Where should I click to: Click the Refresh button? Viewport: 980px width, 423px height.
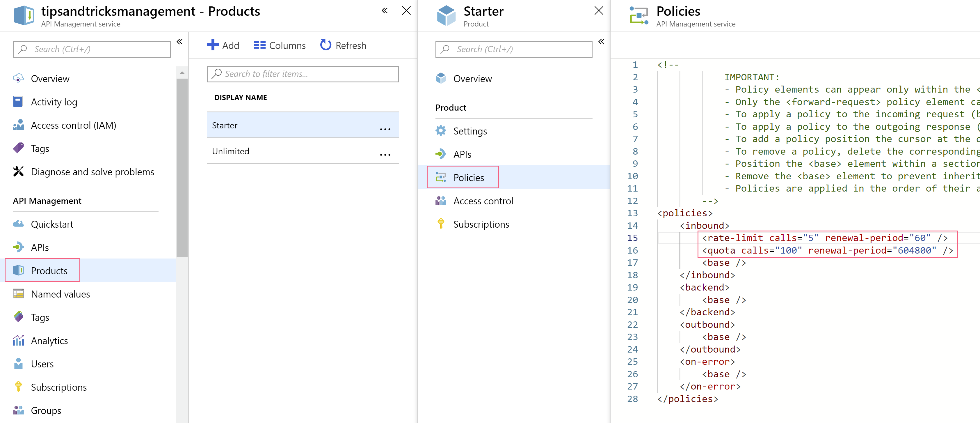pos(343,45)
